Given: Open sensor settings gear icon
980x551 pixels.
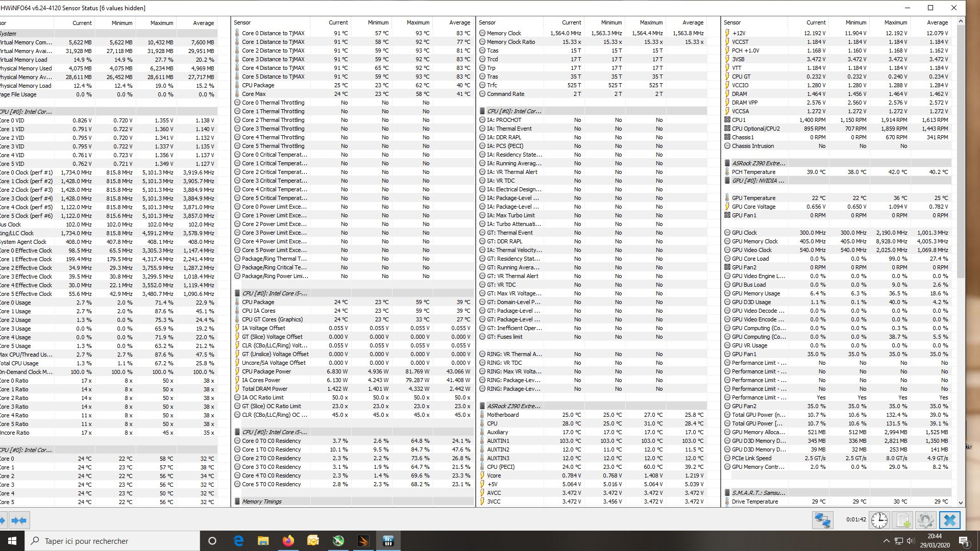Looking at the screenshot, I should tap(926, 520).
